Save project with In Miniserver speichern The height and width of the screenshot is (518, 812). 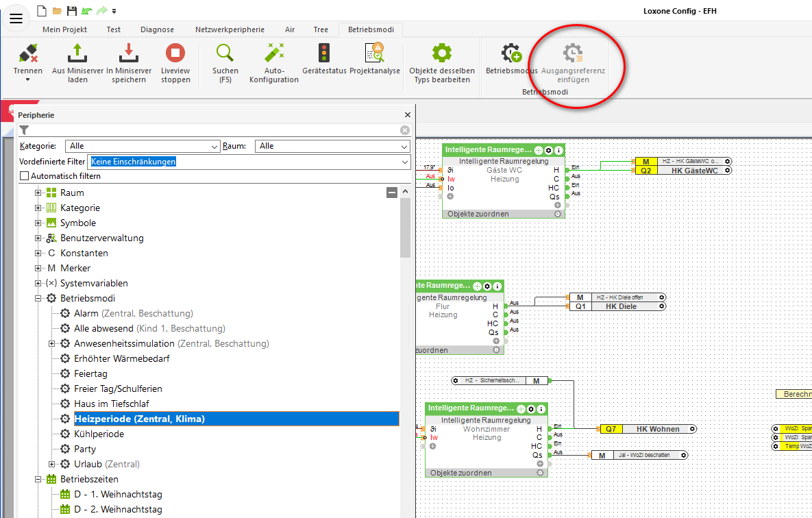[x=126, y=53]
